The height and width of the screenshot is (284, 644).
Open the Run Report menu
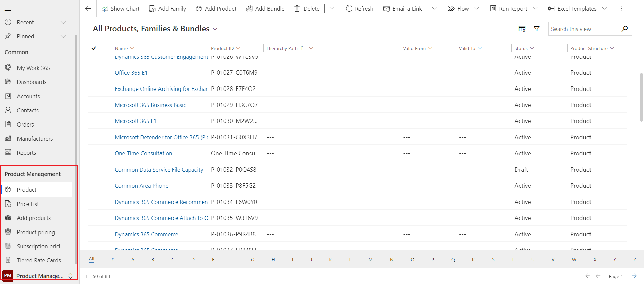(x=513, y=9)
